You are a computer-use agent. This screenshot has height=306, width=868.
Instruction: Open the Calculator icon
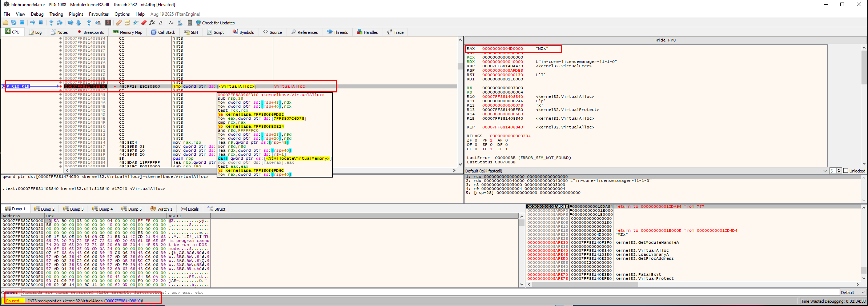[190, 23]
